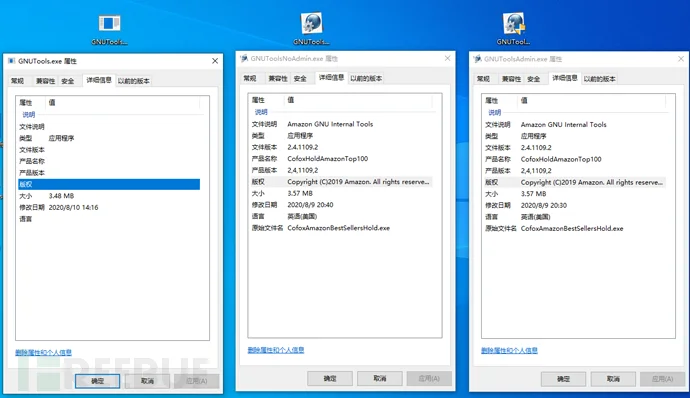The image size is (690, 398).
Task: Select CofoxAmazonBestSellersHold.exe in GNUToolsAdmin.exe window
Action: point(572,228)
